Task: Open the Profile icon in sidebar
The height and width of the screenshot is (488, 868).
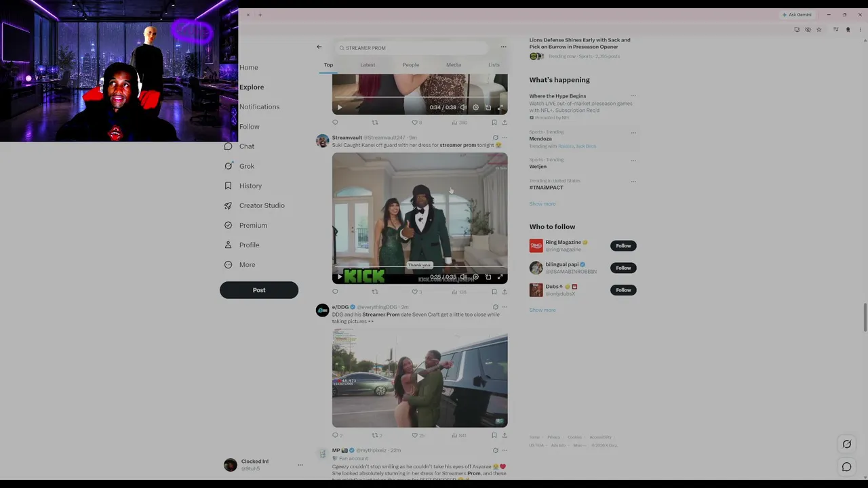Action: click(228, 245)
